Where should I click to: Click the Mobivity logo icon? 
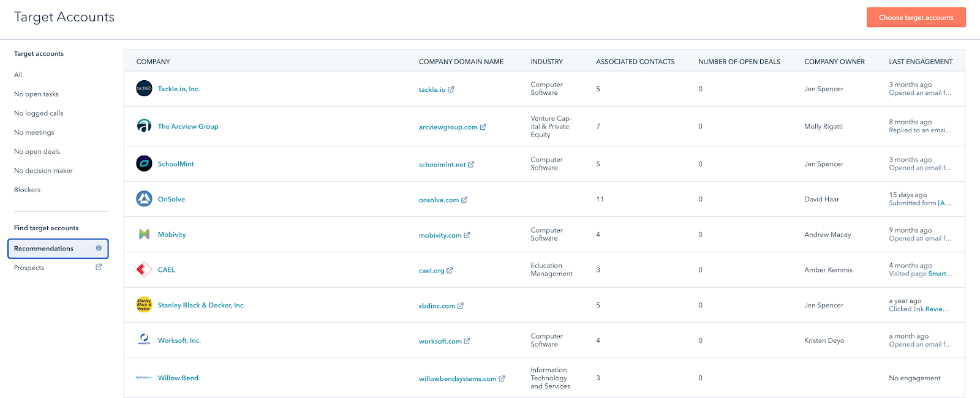[x=144, y=234]
